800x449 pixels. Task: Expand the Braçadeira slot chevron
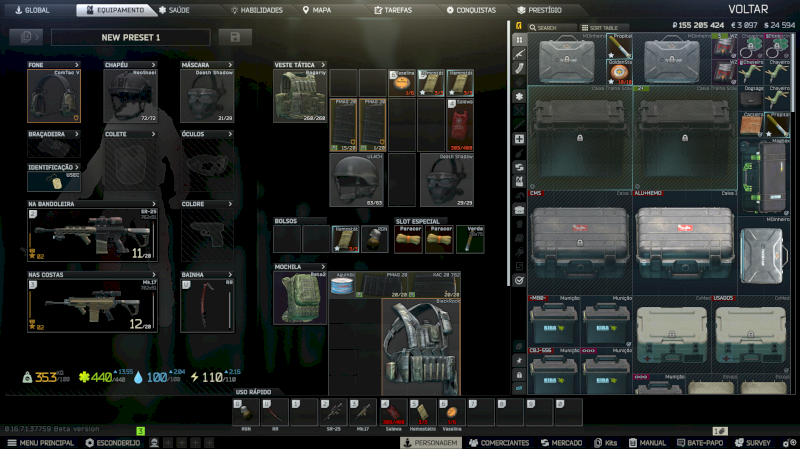[x=77, y=134]
